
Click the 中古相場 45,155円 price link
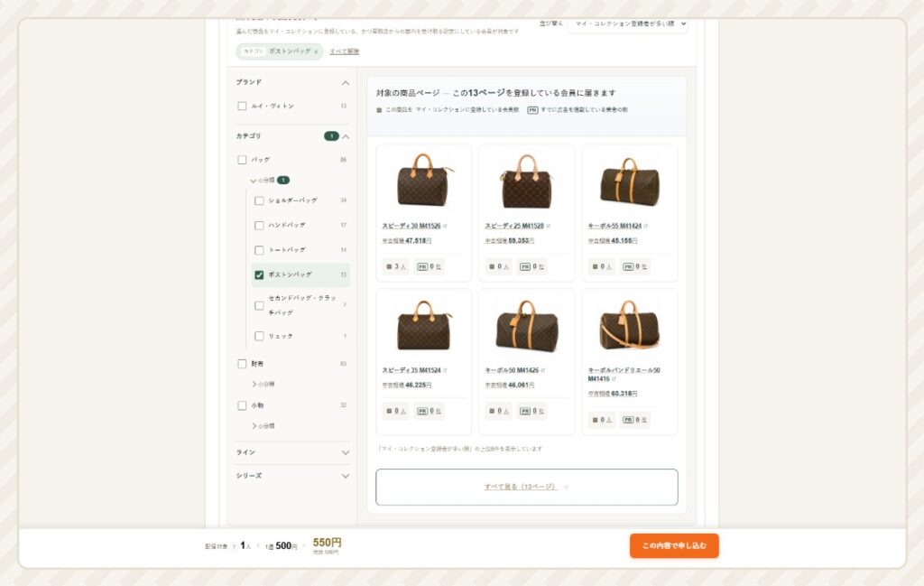613,240
